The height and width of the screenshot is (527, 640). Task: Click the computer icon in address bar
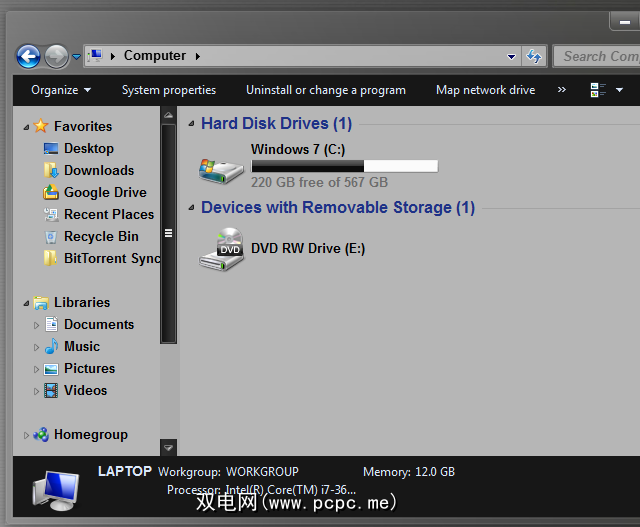pyautogui.click(x=96, y=56)
